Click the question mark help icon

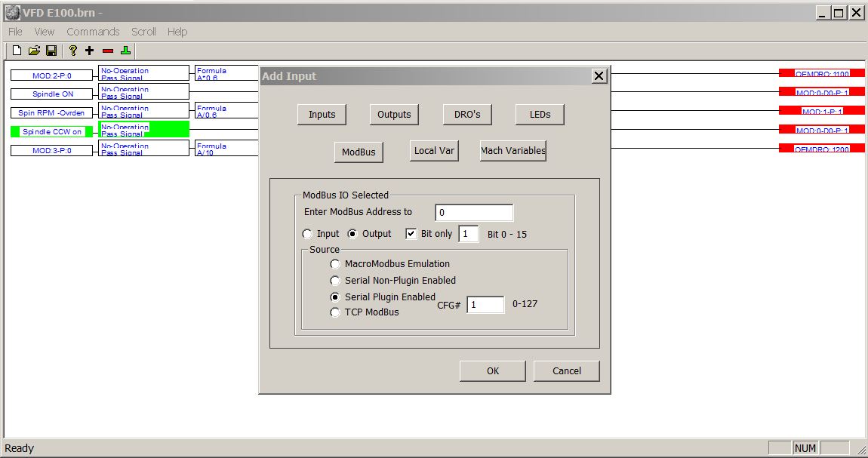[x=72, y=51]
